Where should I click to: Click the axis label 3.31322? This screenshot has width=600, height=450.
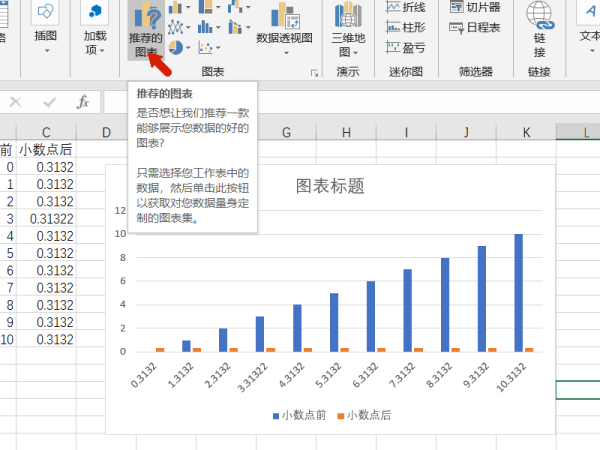click(252, 377)
